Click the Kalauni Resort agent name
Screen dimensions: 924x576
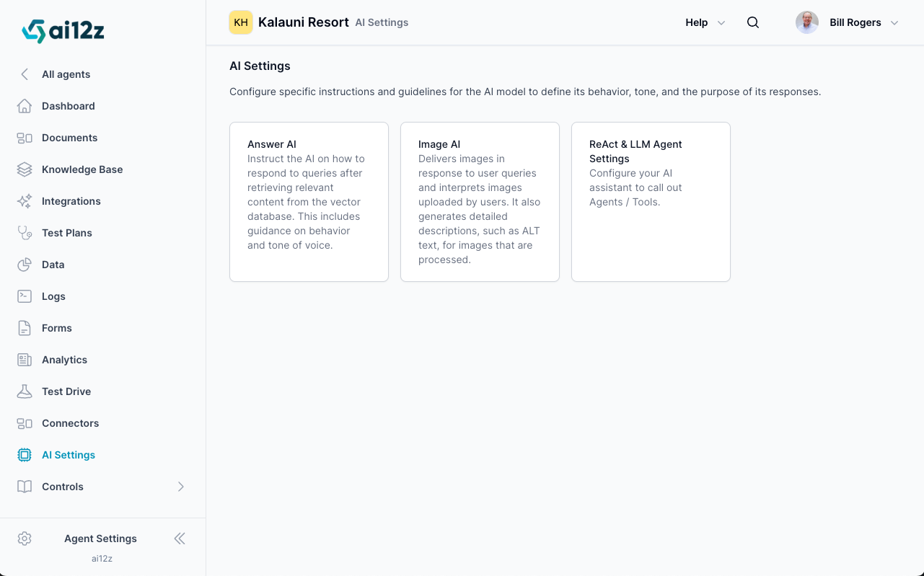click(304, 22)
